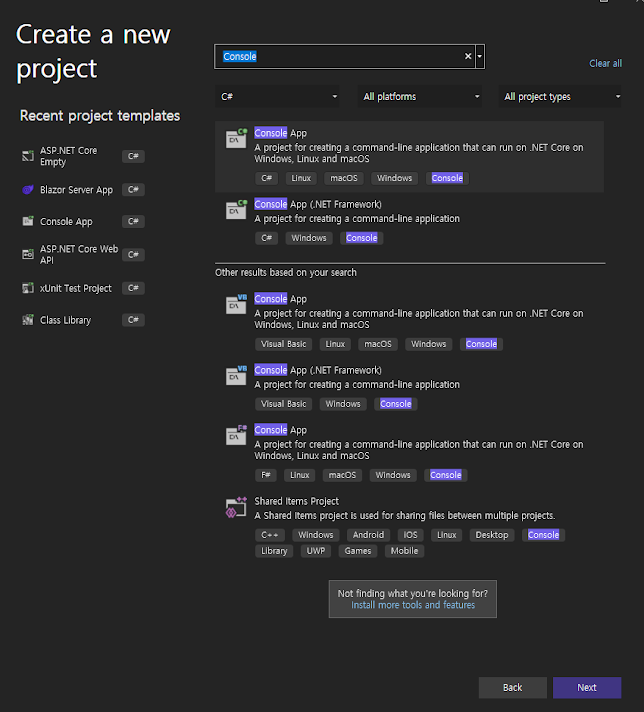The height and width of the screenshot is (712, 644).
Task: Open the All platforms filter dropdown
Action: point(420,96)
